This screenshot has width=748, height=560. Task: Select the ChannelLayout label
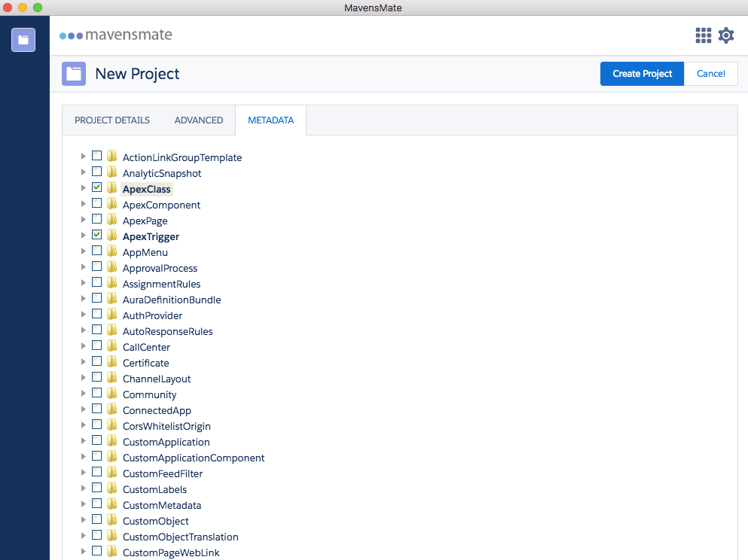coord(157,379)
